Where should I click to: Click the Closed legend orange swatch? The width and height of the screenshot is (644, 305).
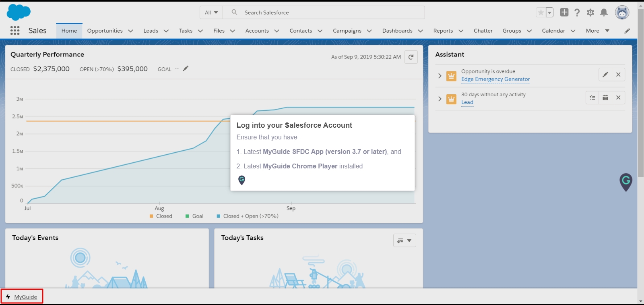point(151,216)
